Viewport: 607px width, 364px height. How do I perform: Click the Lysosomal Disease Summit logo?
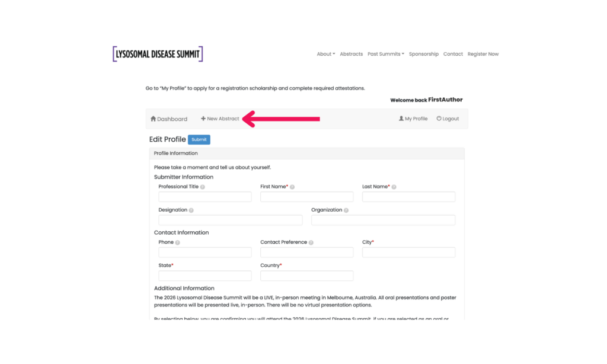click(158, 54)
